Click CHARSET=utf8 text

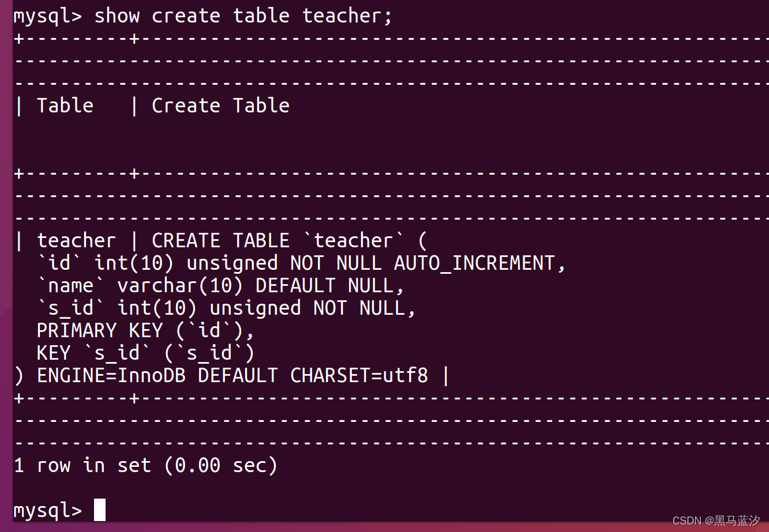coord(359,376)
